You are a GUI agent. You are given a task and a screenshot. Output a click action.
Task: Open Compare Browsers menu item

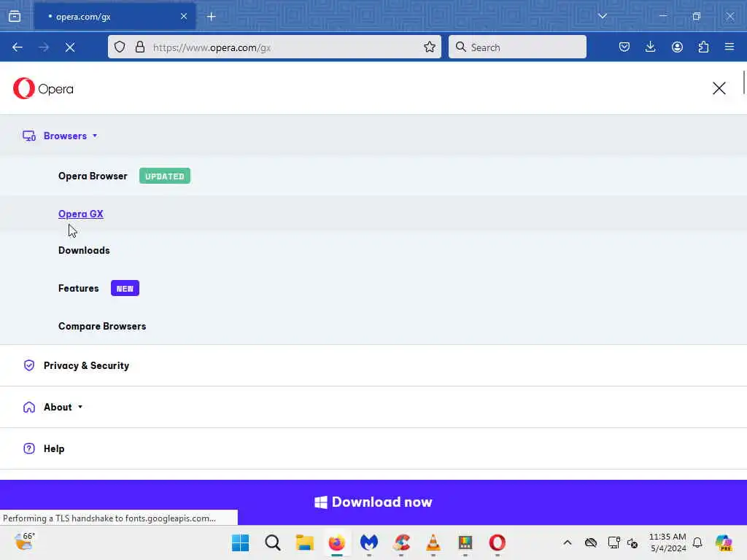[x=102, y=326]
